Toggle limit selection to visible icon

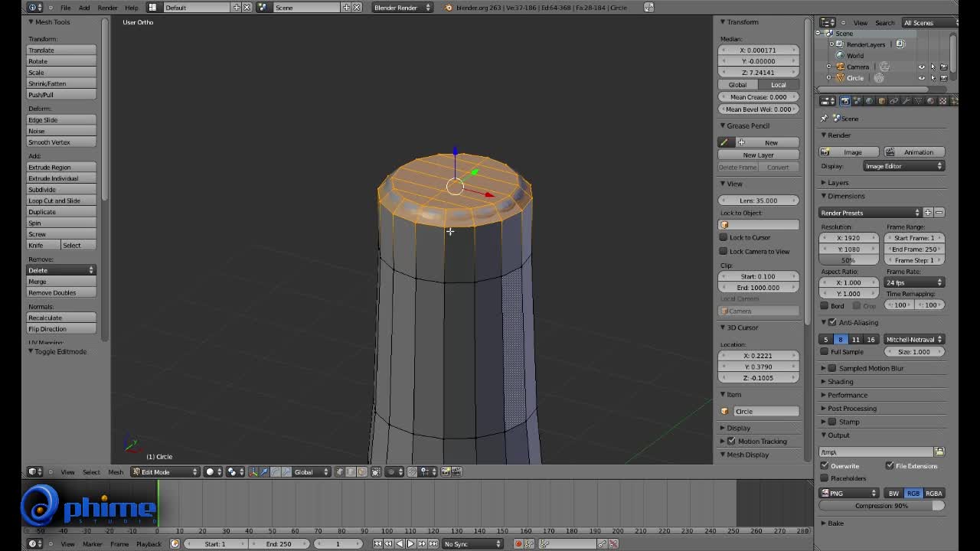(x=376, y=471)
